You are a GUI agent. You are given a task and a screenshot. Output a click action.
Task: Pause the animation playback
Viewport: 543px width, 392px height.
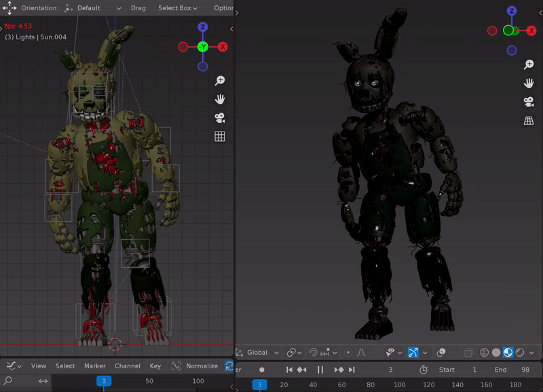(320, 370)
